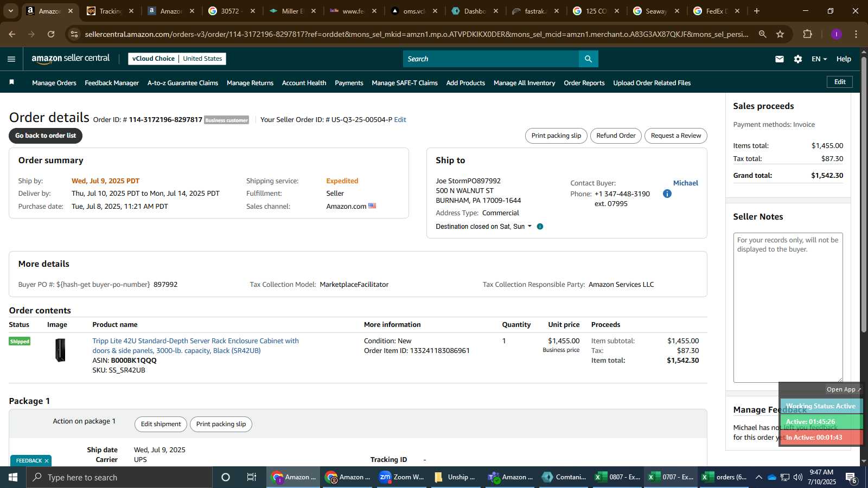Screen dimensions: 868x488
Task: Open a new browser tab
Action: point(757,11)
